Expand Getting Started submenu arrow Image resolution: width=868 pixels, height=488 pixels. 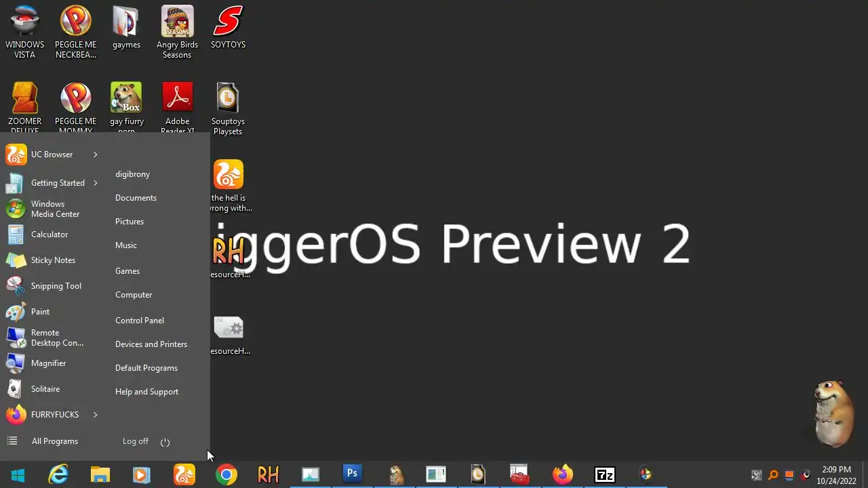[x=95, y=183]
